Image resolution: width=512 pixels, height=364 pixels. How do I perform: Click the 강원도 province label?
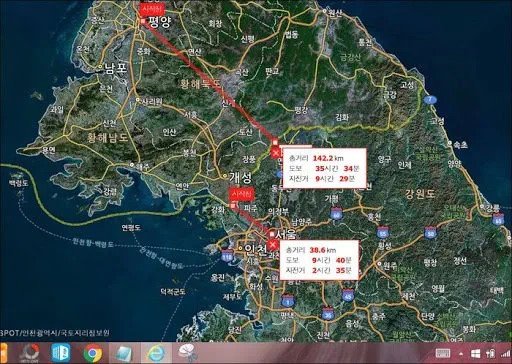coord(421,194)
